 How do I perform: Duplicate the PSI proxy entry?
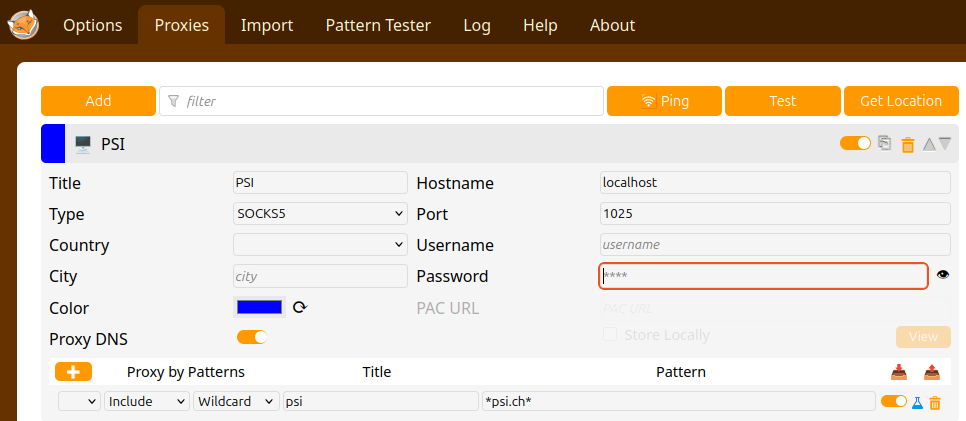click(884, 143)
